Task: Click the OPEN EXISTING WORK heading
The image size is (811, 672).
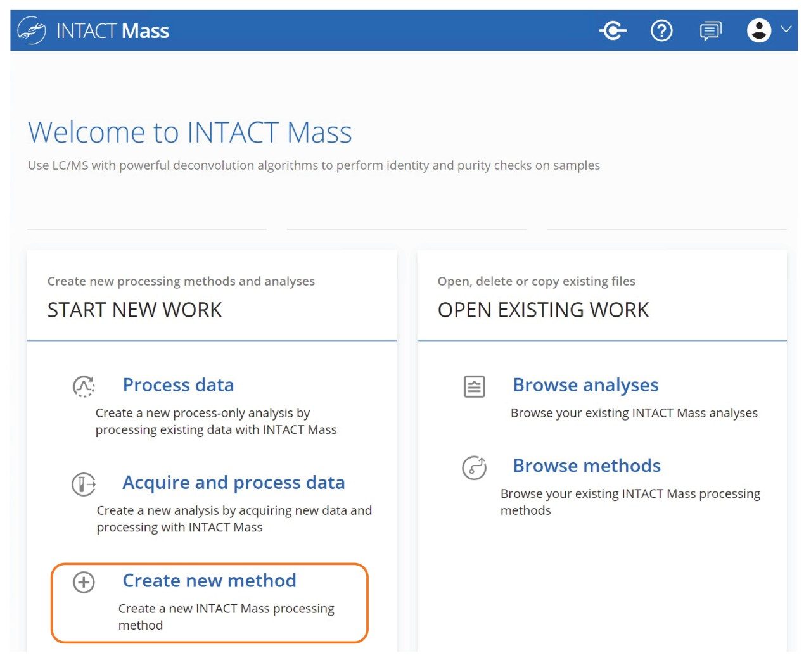Action: point(543,310)
